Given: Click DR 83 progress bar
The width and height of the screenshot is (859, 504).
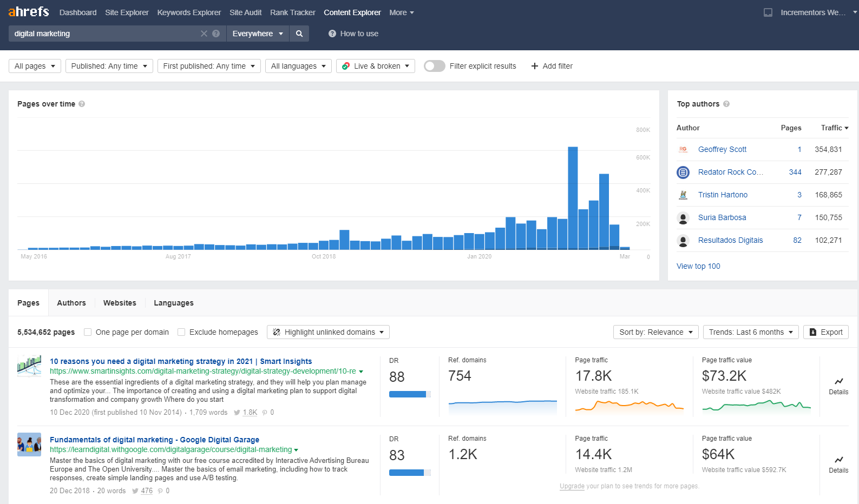Looking at the screenshot, I should (x=410, y=473).
